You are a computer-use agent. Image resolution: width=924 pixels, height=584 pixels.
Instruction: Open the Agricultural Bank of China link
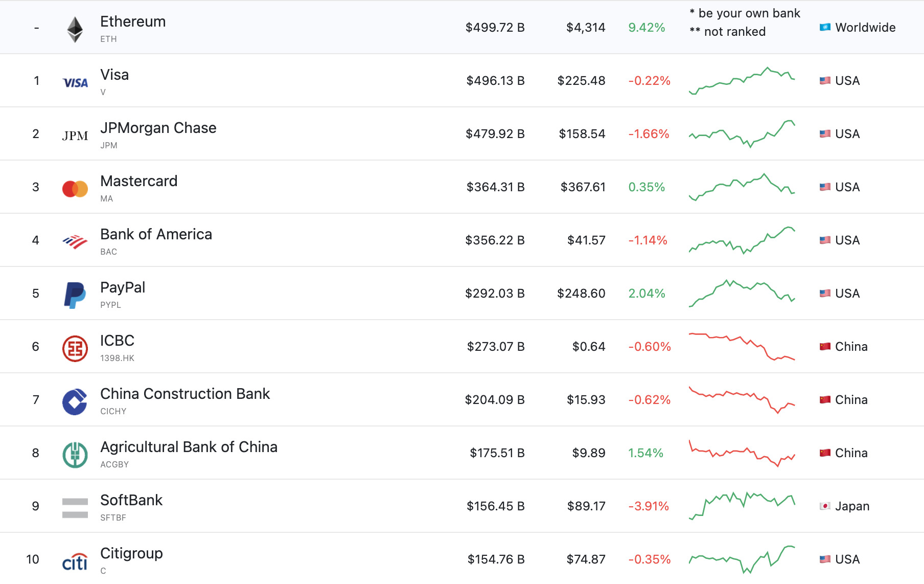(189, 447)
